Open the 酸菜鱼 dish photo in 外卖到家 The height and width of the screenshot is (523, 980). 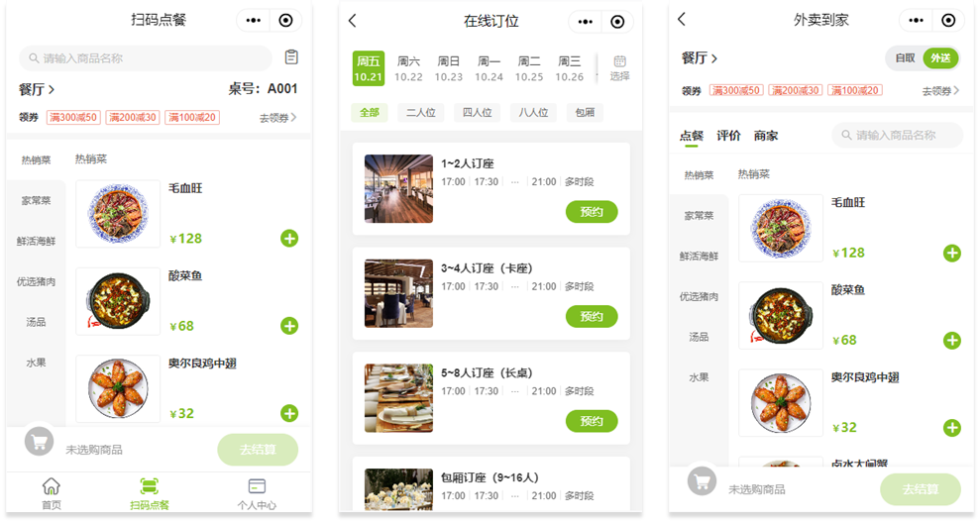pos(781,316)
